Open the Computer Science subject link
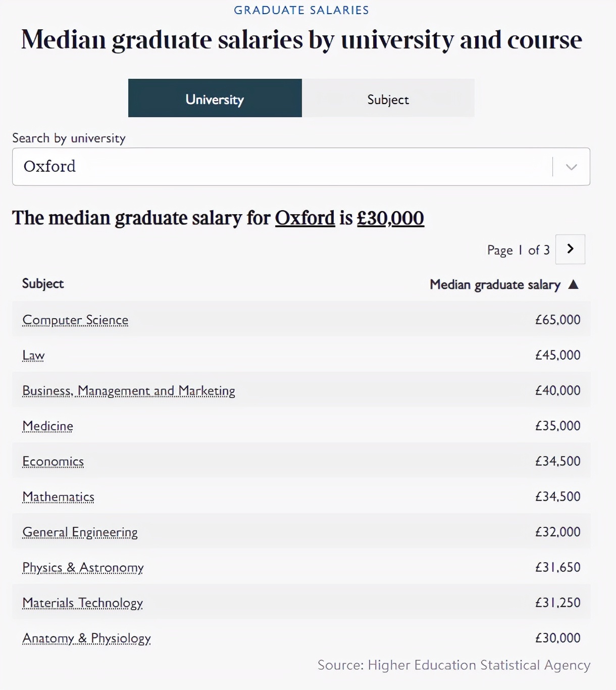Image resolution: width=616 pixels, height=690 pixels. 75,320
